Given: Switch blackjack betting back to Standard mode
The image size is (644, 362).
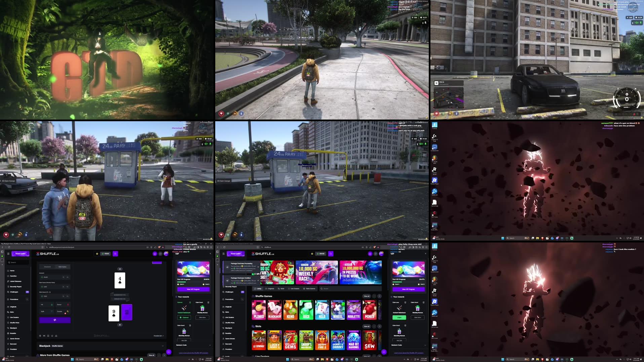Looking at the screenshot, I should 48,267.
